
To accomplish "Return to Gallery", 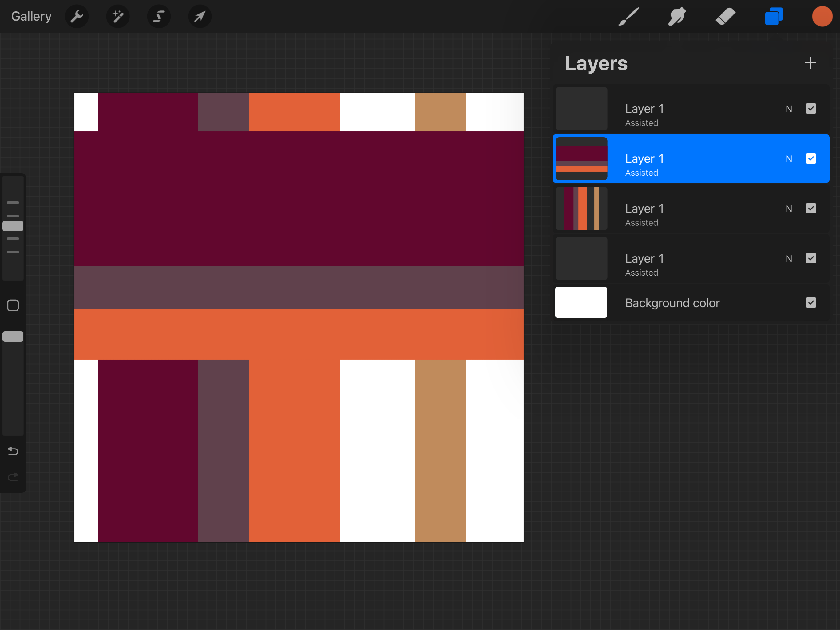I will point(31,16).
